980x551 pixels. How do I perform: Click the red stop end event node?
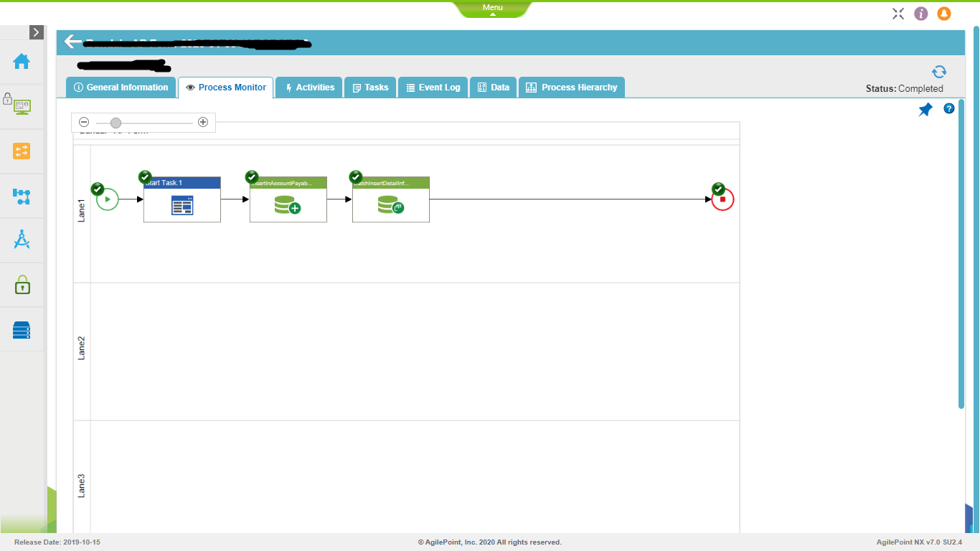[722, 199]
